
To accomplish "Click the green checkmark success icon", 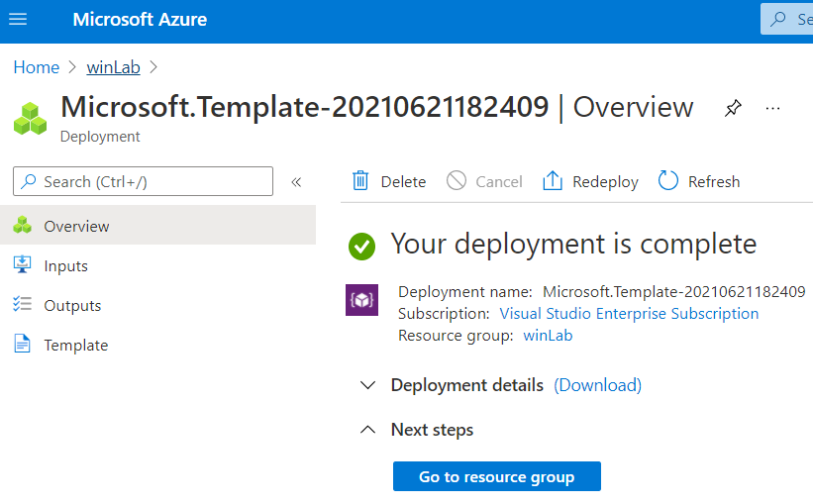I will tap(361, 247).
